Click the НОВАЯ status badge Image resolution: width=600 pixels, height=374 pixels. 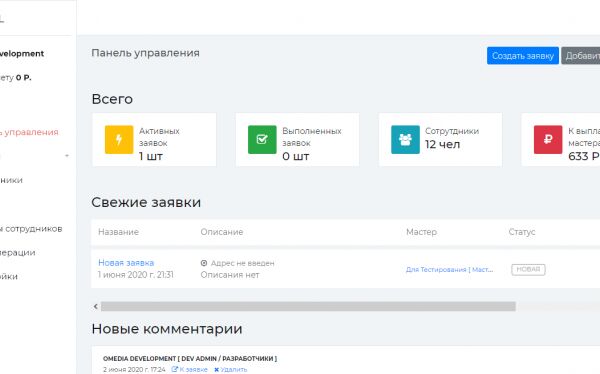[x=528, y=269]
